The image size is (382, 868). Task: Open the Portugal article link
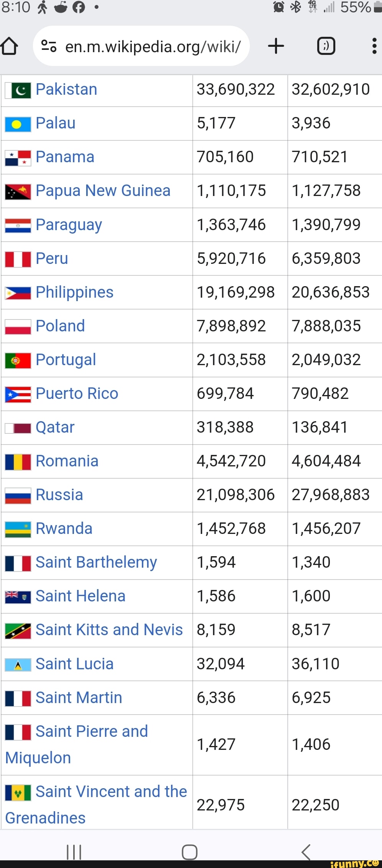pos(66,360)
